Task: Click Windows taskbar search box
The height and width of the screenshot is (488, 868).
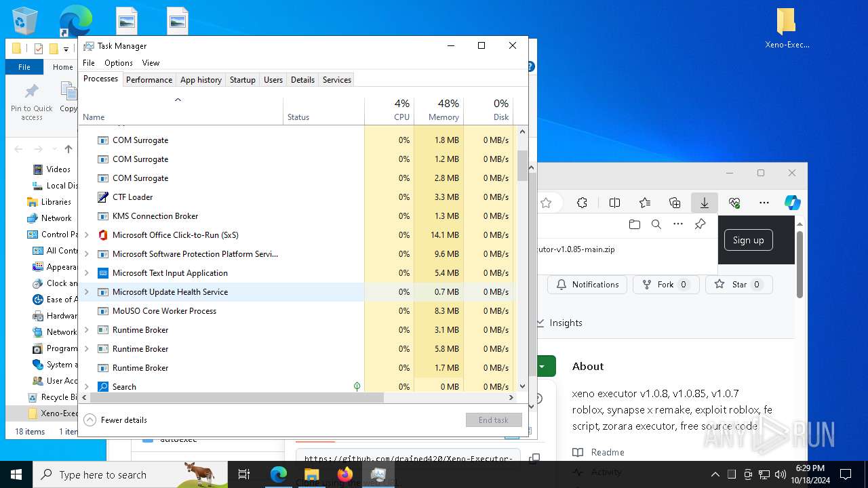Action: tap(130, 474)
